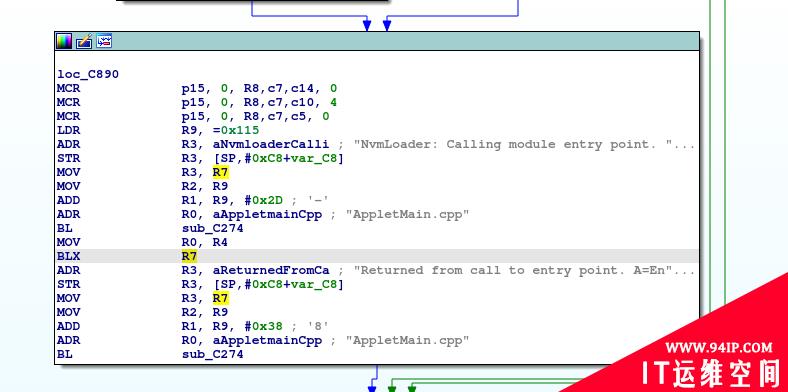788x392 pixels.
Task: Select the loc_C890 label
Action: 88,74
